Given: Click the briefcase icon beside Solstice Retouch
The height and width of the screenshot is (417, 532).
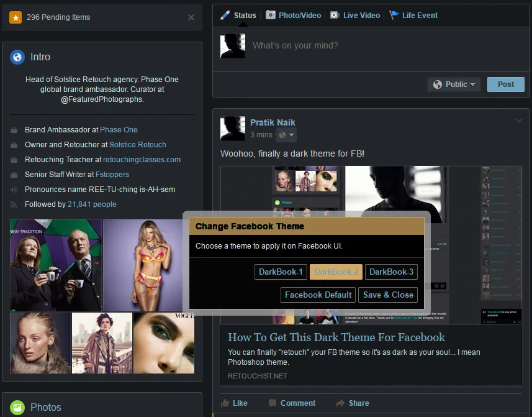Looking at the screenshot, I should (14, 145).
